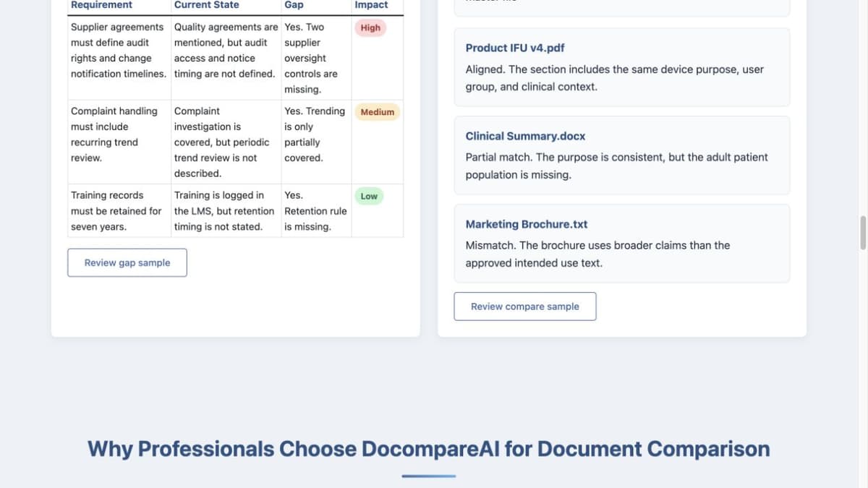Click the 'Complaint investigation is covered' cell
The image size is (868, 488).
click(x=226, y=142)
